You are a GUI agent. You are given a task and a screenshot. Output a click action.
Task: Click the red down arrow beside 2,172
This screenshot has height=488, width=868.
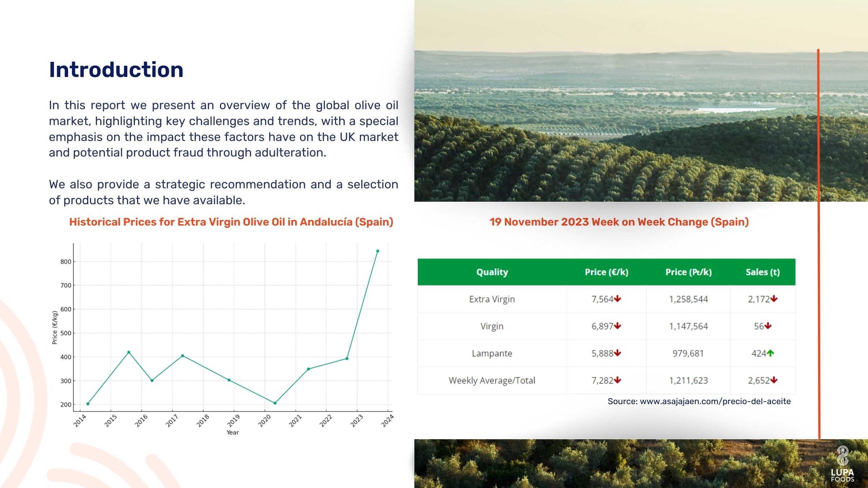[774, 299]
